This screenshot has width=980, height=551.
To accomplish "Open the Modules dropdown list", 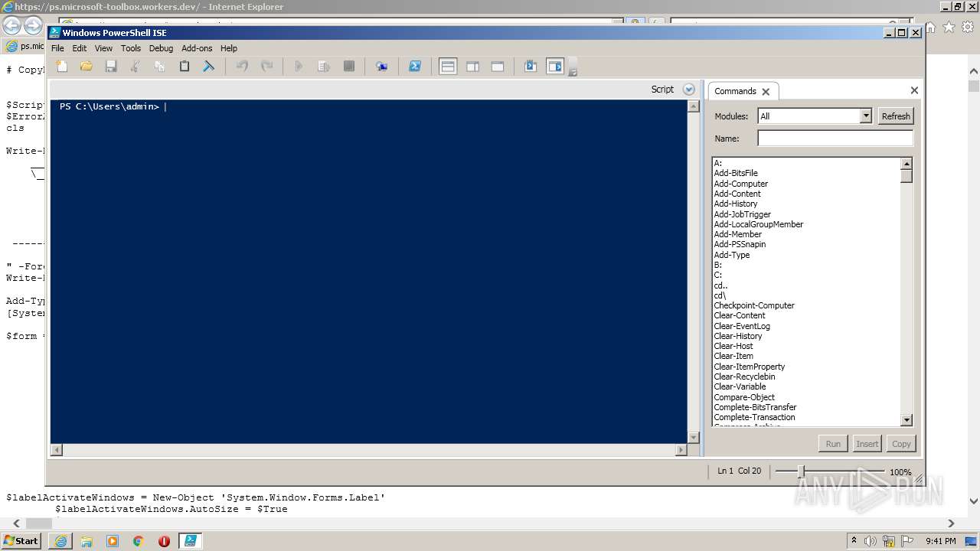I will pyautogui.click(x=866, y=116).
